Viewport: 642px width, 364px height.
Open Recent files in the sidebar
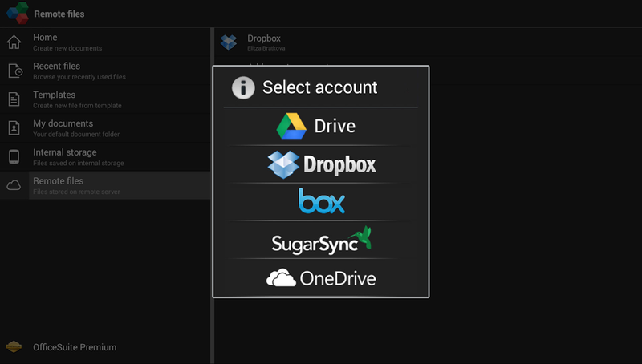pos(105,71)
